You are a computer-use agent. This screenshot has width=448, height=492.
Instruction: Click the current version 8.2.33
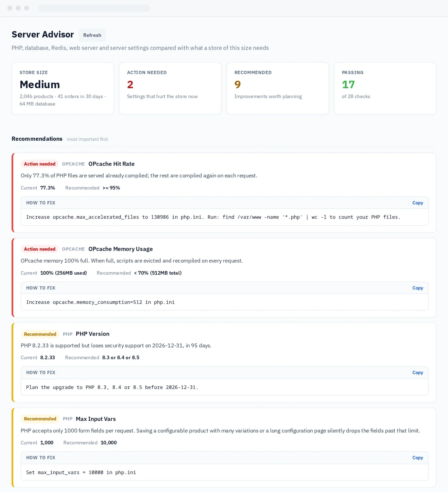pos(48,357)
